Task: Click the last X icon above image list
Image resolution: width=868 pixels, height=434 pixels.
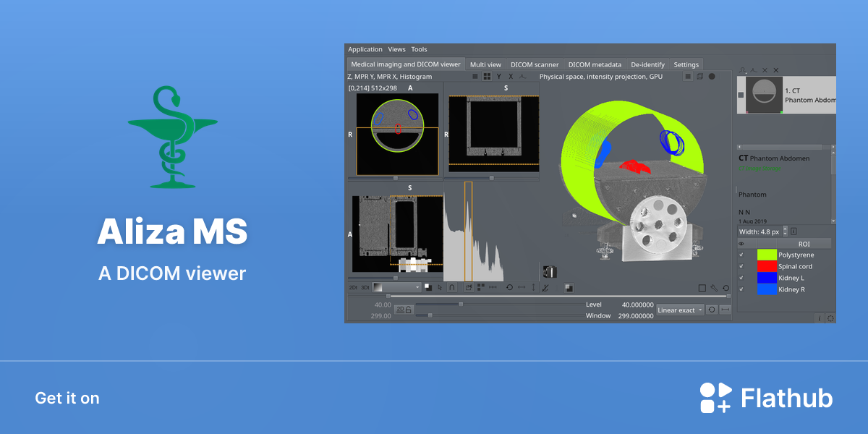Action: pyautogui.click(x=775, y=70)
